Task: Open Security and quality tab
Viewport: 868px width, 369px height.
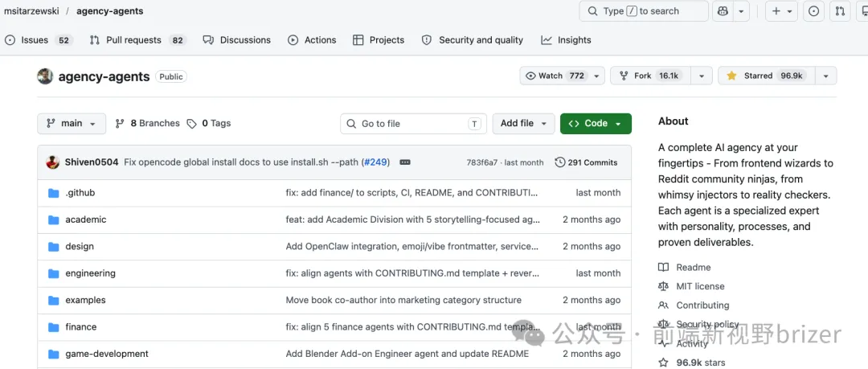Action: coord(473,40)
